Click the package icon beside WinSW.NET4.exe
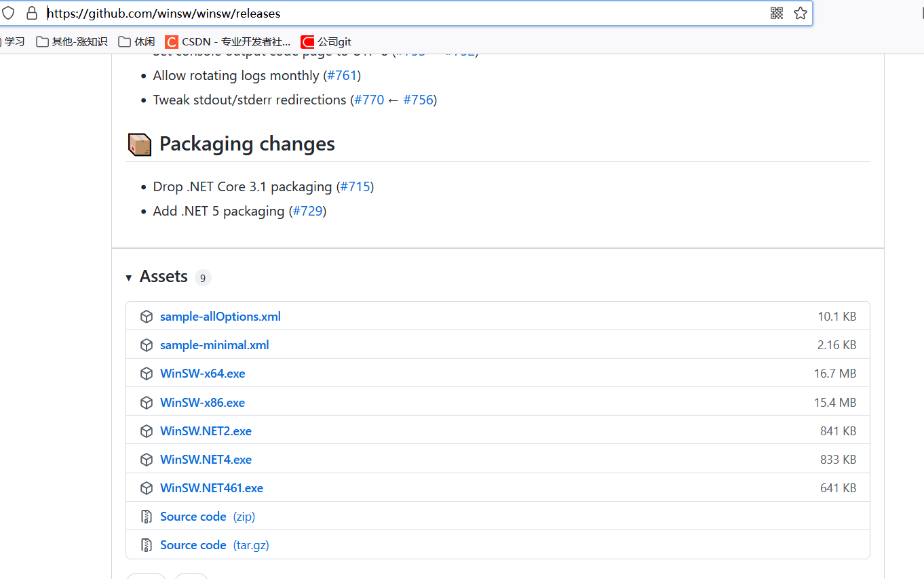The width and height of the screenshot is (924, 579). 146,460
